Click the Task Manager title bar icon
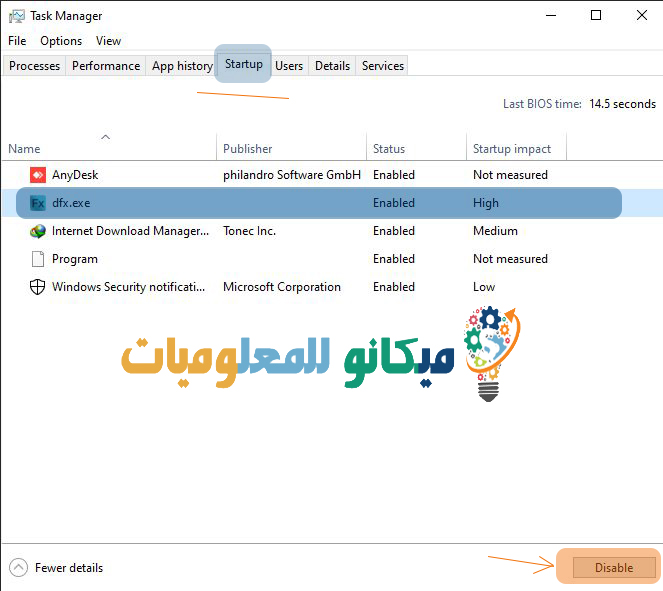The width and height of the screenshot is (663, 591). tap(16, 16)
